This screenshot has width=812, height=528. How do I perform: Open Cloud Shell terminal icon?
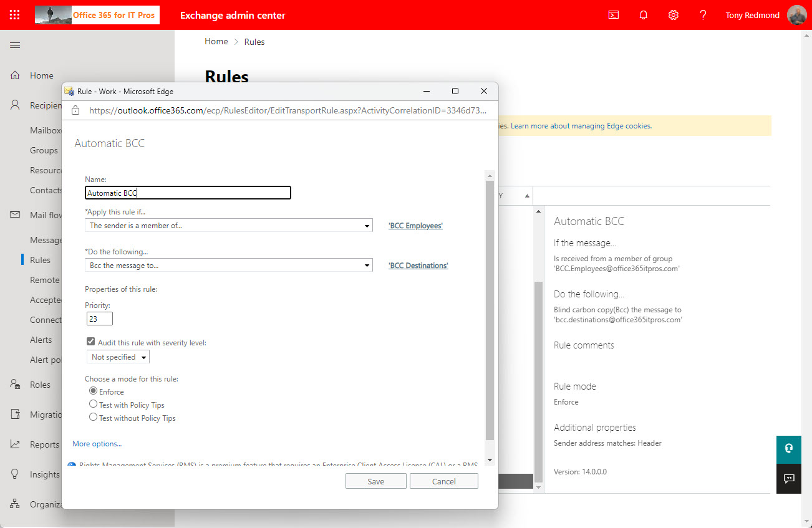click(x=614, y=15)
